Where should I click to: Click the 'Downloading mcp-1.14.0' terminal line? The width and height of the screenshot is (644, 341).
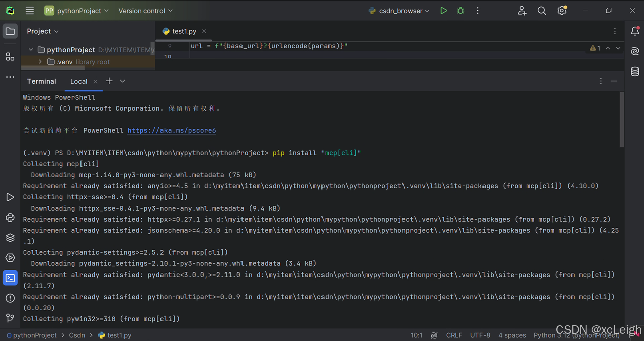click(x=143, y=175)
